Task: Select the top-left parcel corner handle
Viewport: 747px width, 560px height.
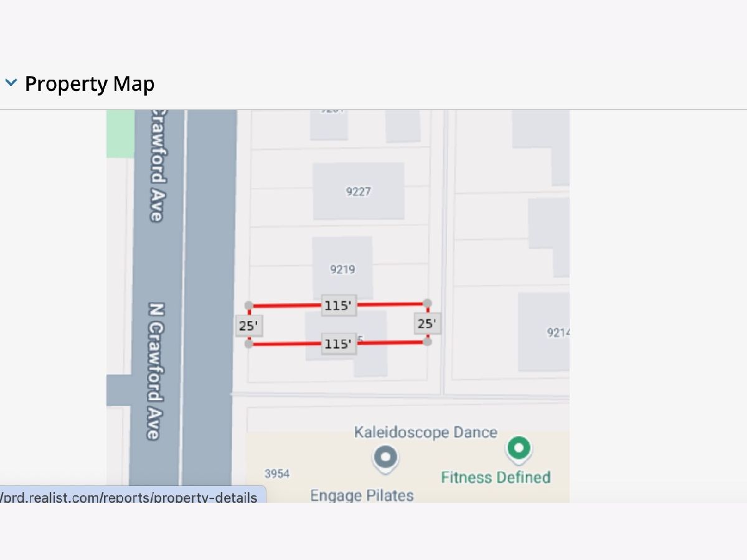Action: pyautogui.click(x=249, y=306)
